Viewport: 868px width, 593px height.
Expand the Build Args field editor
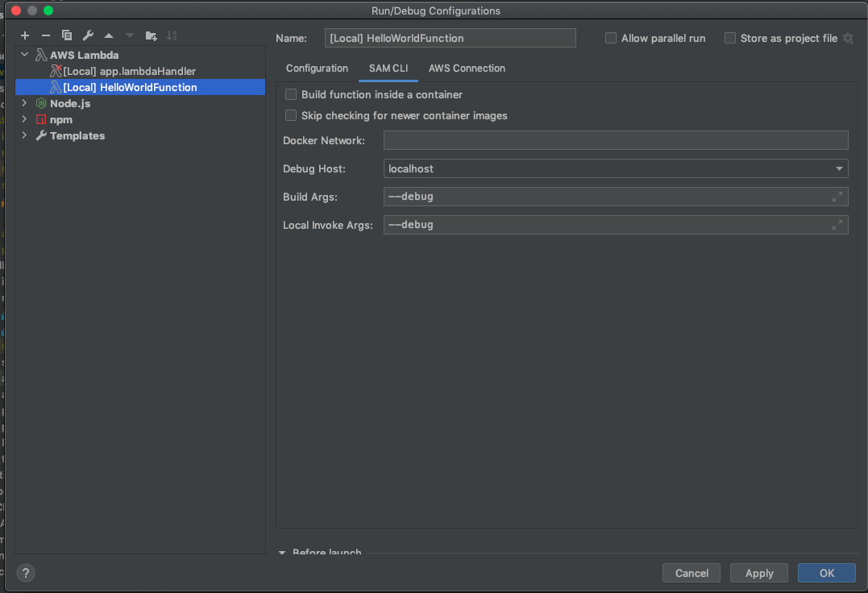837,197
